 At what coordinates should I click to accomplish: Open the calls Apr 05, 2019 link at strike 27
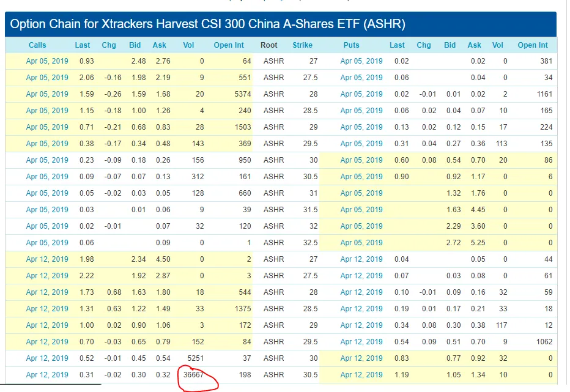(x=47, y=61)
